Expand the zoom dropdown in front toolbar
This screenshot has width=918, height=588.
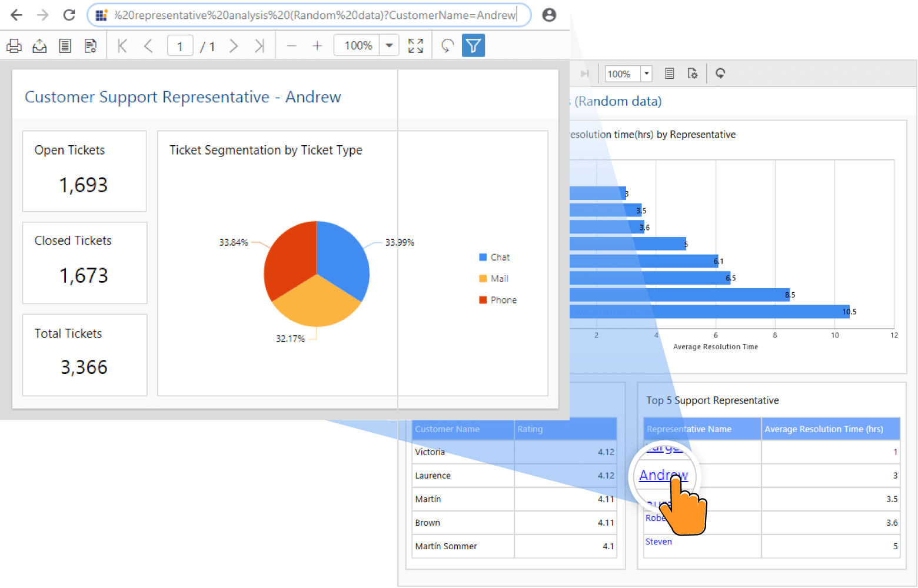(x=389, y=46)
